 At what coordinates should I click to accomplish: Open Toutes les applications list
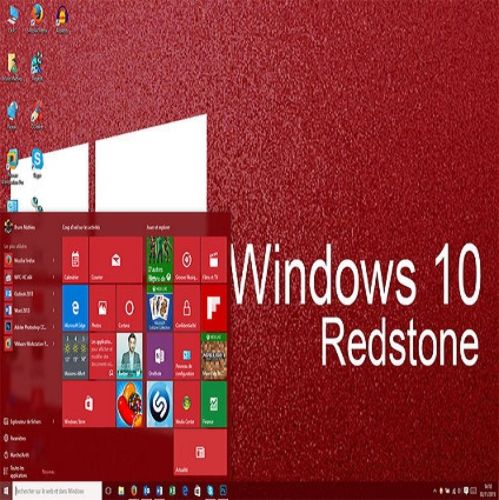pyautogui.click(x=16, y=472)
